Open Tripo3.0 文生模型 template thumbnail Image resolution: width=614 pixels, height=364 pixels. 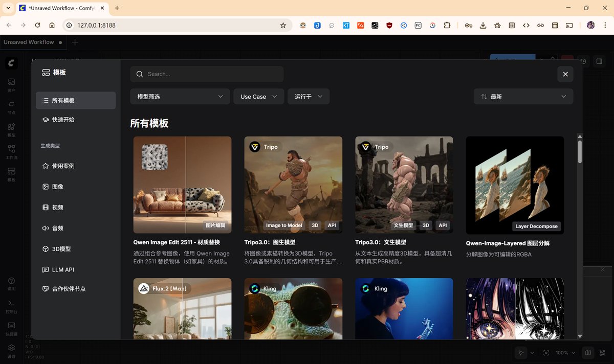click(404, 185)
